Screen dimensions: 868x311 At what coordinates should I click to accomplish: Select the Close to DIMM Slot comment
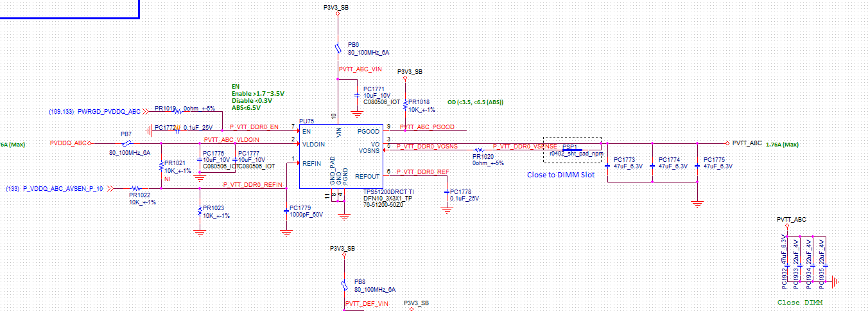click(x=560, y=175)
